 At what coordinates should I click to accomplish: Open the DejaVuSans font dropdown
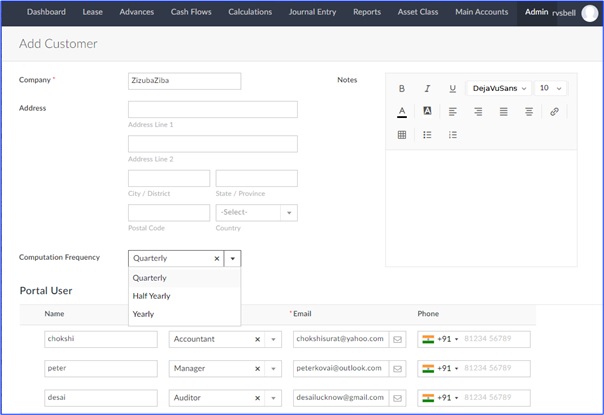tap(497, 88)
